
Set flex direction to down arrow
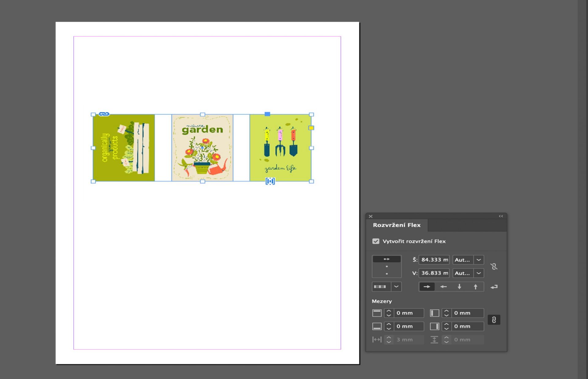459,287
